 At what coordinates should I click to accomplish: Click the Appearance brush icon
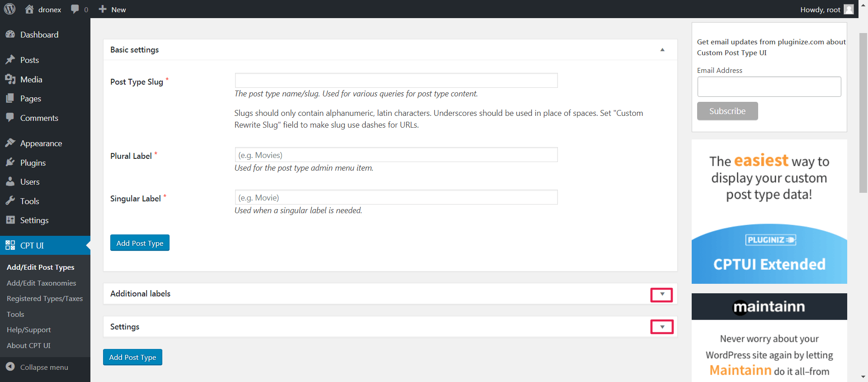(x=10, y=143)
